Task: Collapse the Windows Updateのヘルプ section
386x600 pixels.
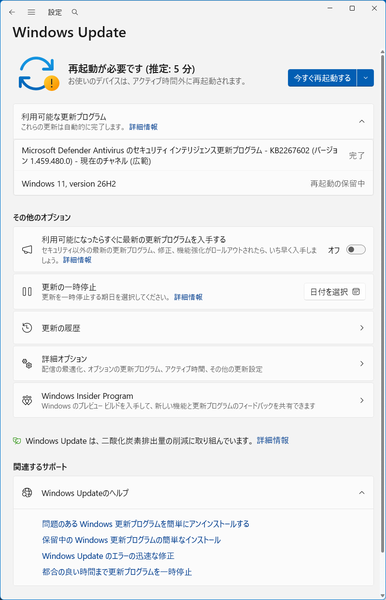Action: click(x=362, y=492)
